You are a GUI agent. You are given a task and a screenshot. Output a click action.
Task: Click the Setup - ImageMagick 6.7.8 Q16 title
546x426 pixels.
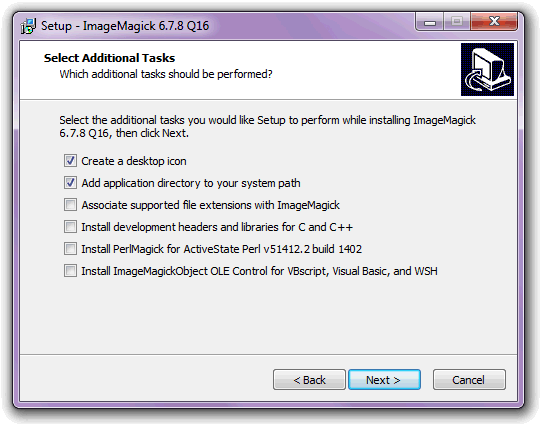pyautogui.click(x=125, y=26)
